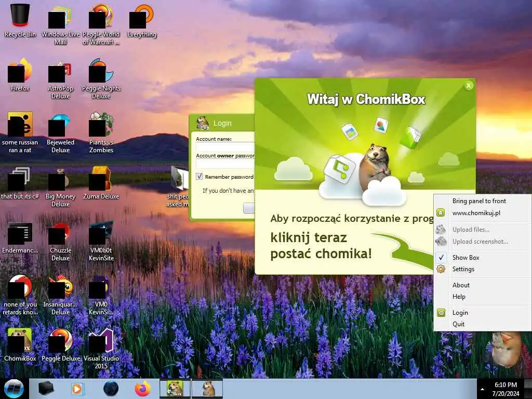Select the 'shit peo asked m' desktop folder
The height and width of the screenshot is (399, 532).
pos(179,187)
